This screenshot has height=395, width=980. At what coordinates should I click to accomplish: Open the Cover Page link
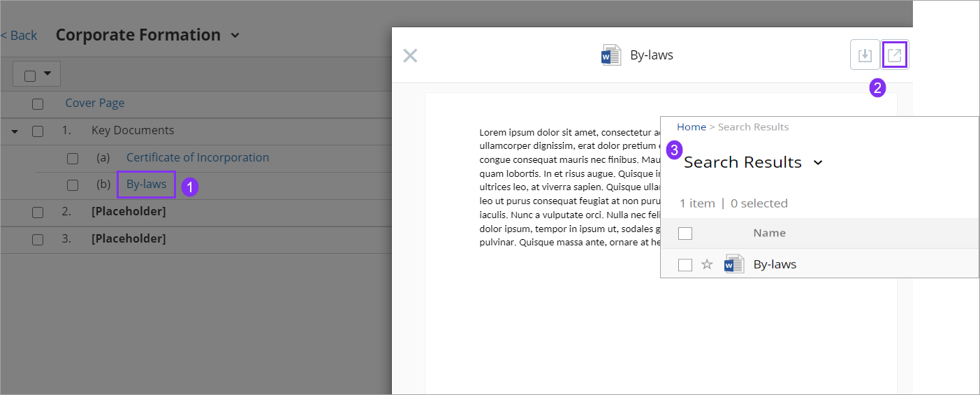coord(95,103)
